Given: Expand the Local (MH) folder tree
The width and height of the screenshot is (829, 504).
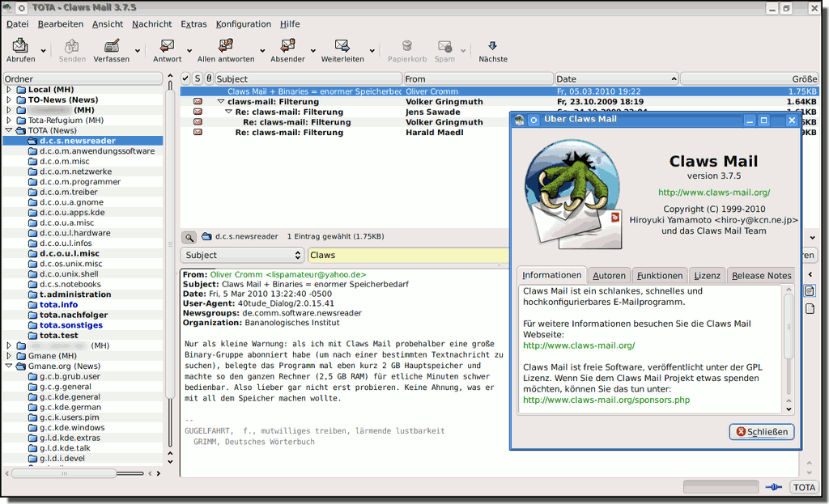Looking at the screenshot, I should (x=9, y=90).
